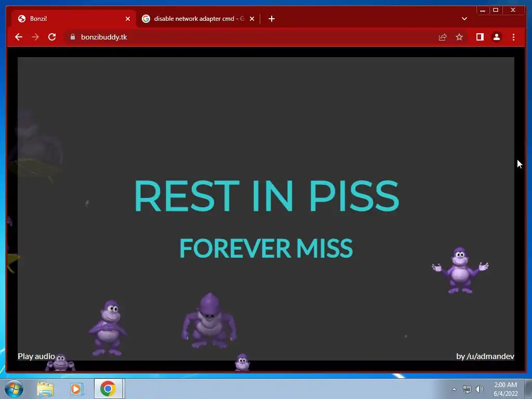Open the Windows Start menu
The height and width of the screenshot is (399, 532).
tap(14, 389)
